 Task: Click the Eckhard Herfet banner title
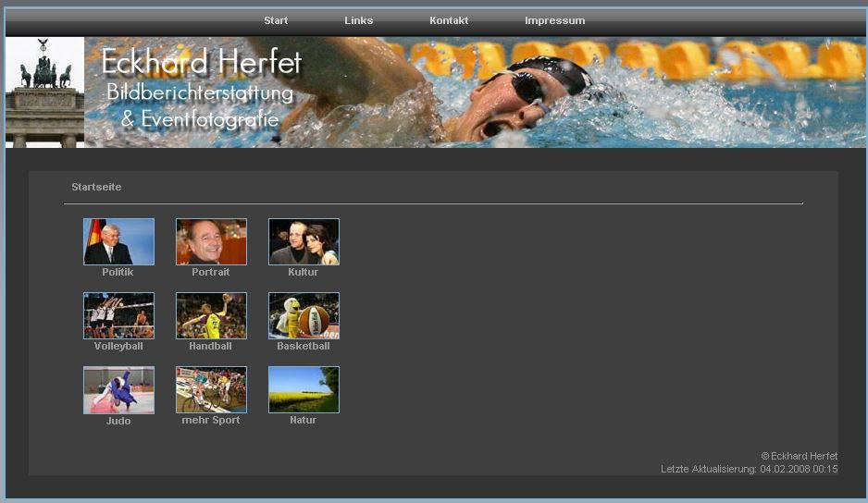(201, 63)
